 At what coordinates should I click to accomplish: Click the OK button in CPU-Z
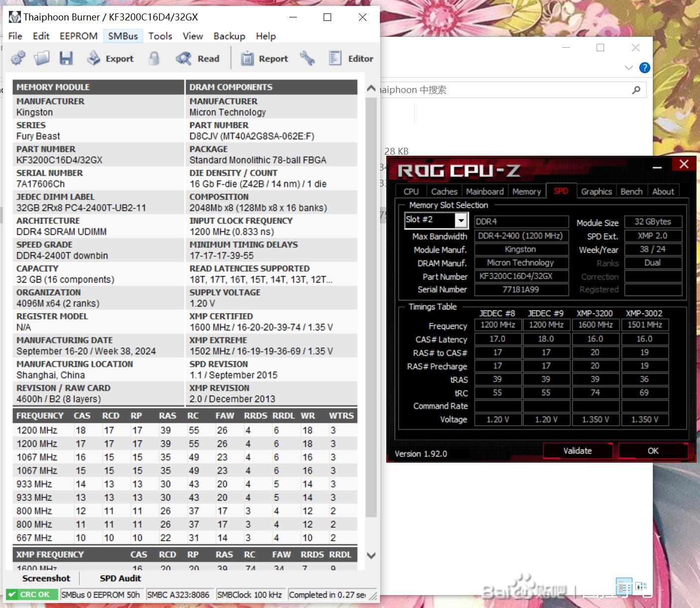(653, 451)
